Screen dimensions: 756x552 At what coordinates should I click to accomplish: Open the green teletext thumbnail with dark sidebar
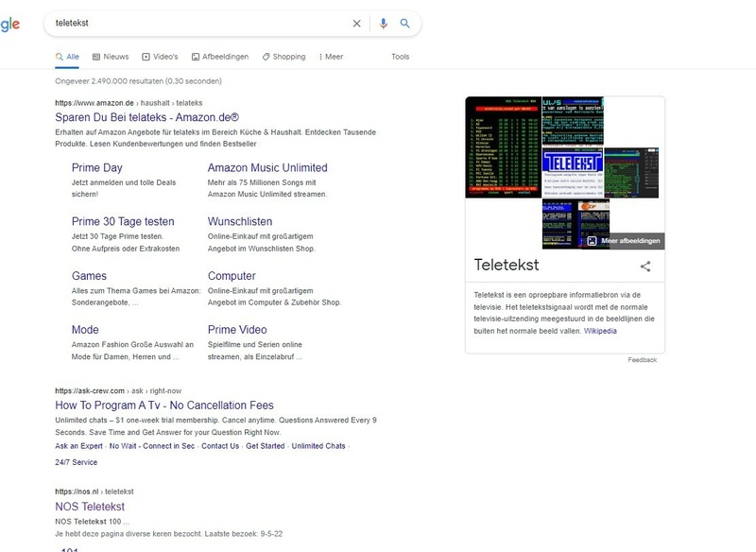click(x=631, y=173)
